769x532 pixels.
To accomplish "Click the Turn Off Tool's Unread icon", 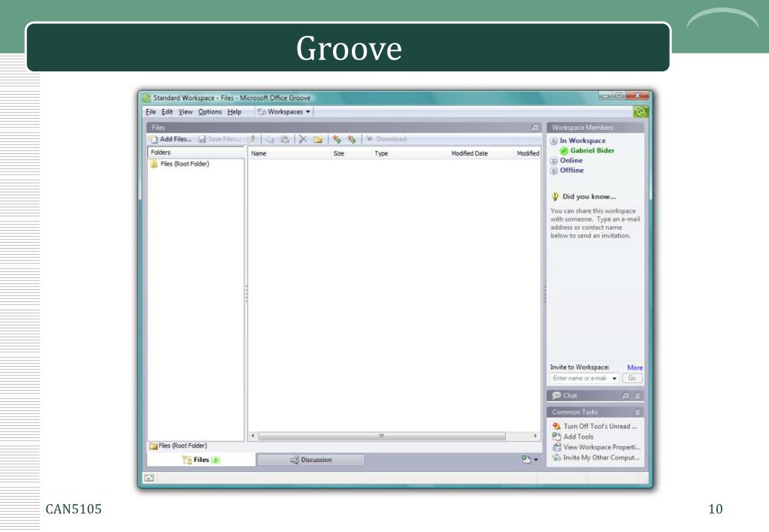I will [557, 426].
